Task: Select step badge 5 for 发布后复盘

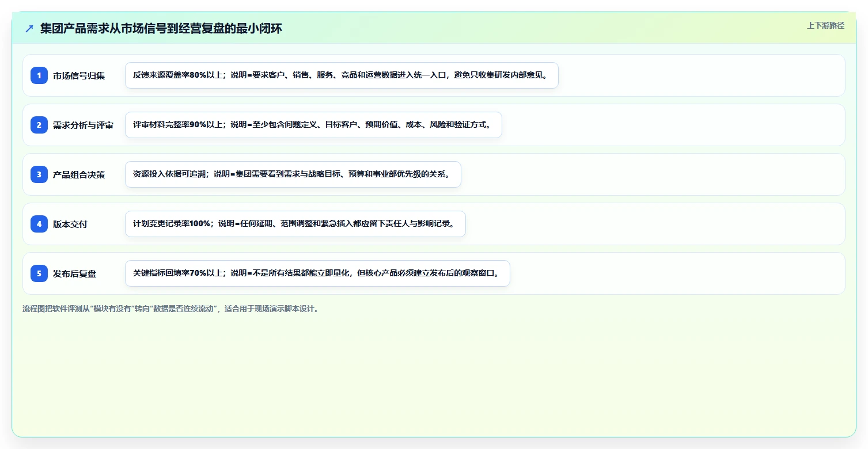Action: 39,273
